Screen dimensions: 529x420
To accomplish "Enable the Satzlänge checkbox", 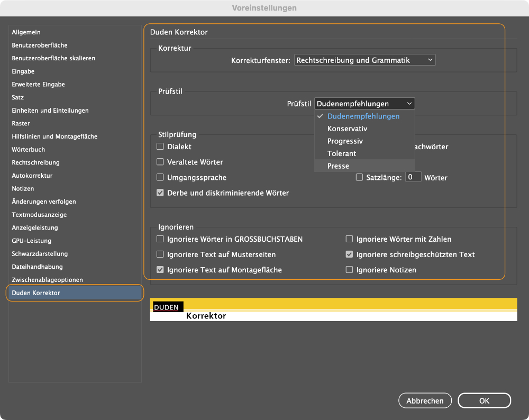I will 359,177.
